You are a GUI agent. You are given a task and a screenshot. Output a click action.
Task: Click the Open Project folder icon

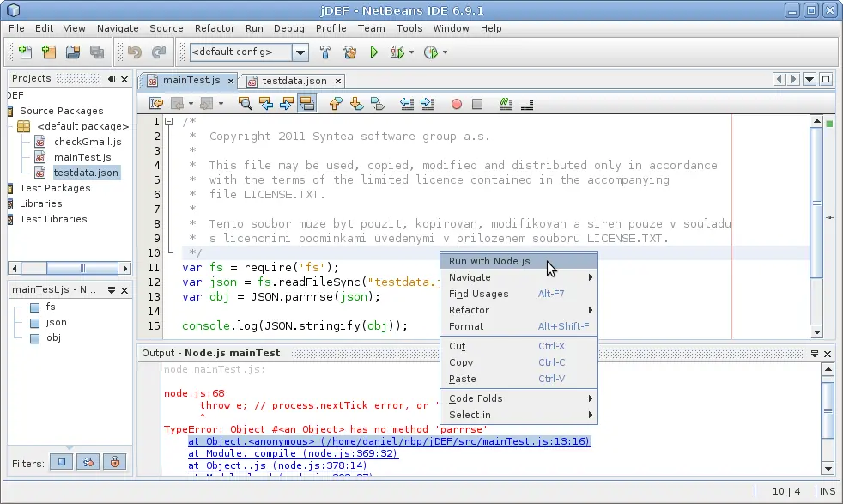coord(73,52)
